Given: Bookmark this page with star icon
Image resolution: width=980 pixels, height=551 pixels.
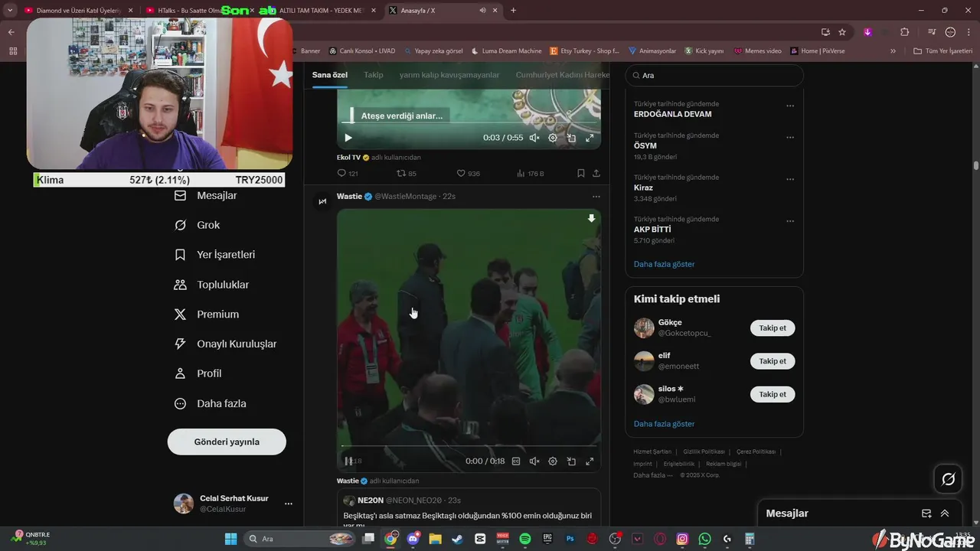Looking at the screenshot, I should coord(842,32).
